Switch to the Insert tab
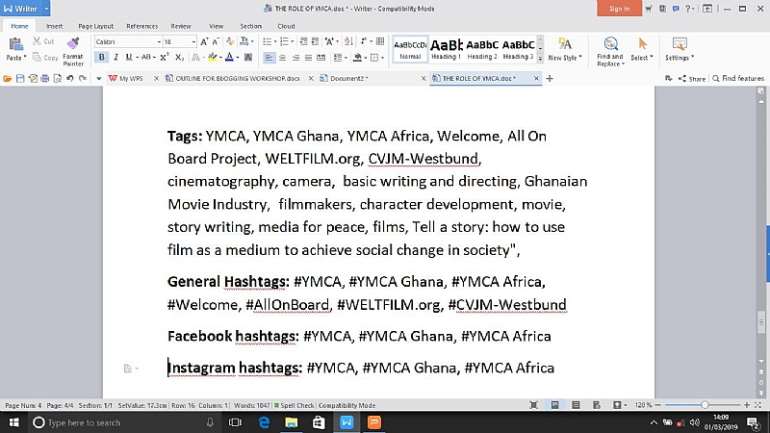 tap(55, 26)
